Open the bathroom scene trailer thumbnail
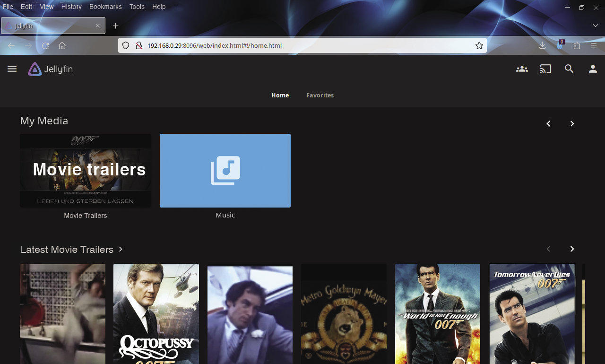Screen dimensions: 605x364 [62, 314]
